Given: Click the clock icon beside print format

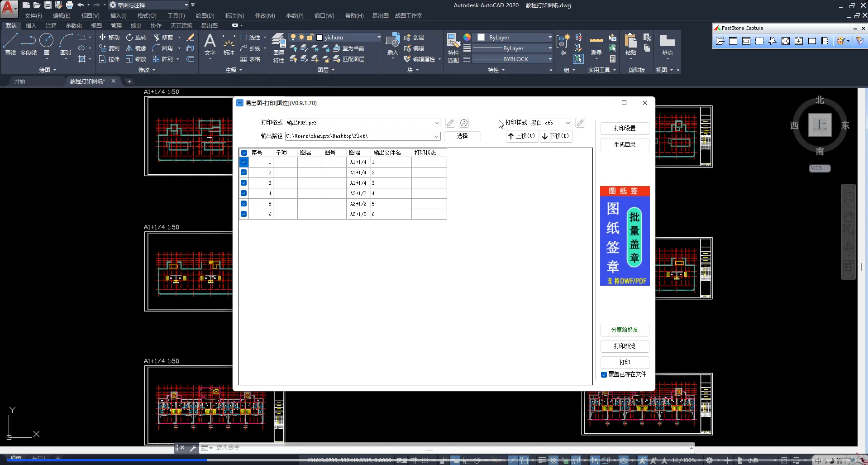Looking at the screenshot, I should pos(464,123).
